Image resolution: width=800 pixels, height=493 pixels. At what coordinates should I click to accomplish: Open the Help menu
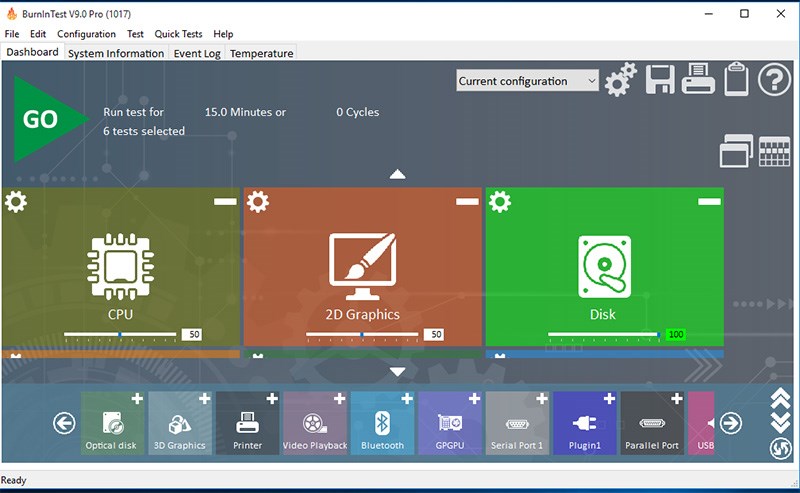pyautogui.click(x=223, y=34)
